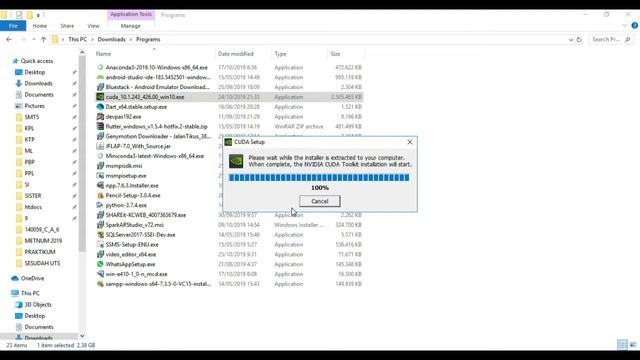Open the SESUDAH UTS folder

(x=42, y=263)
